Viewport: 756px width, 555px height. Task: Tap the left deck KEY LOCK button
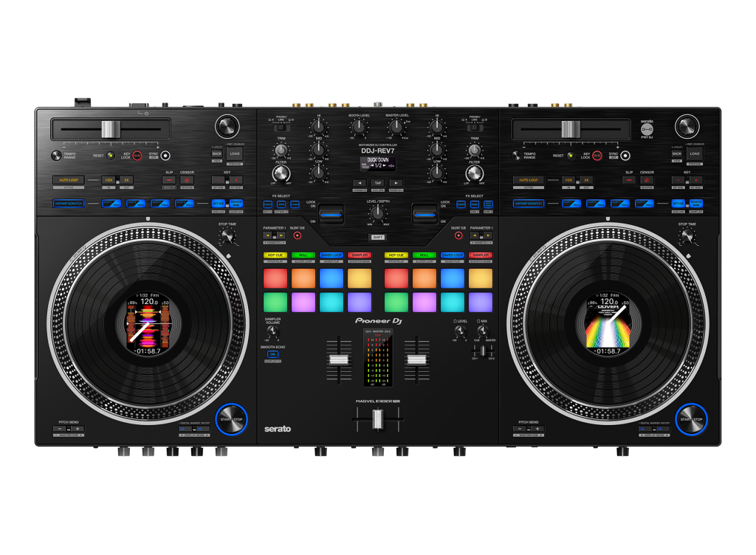tap(137, 156)
